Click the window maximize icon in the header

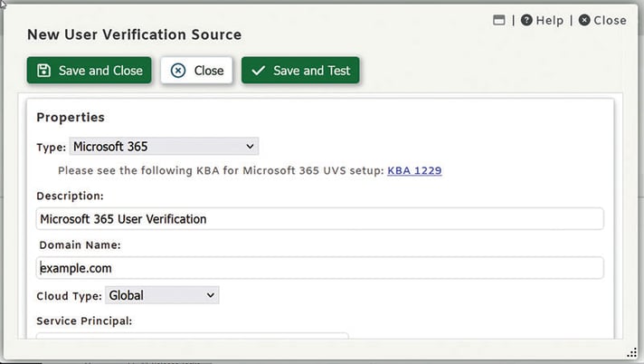499,20
